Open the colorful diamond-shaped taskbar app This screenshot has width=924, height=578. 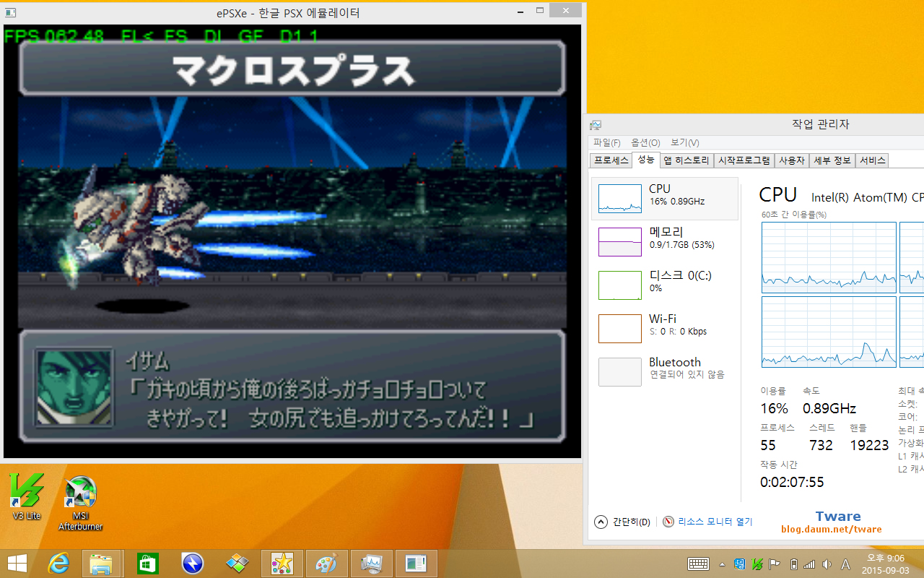237,564
